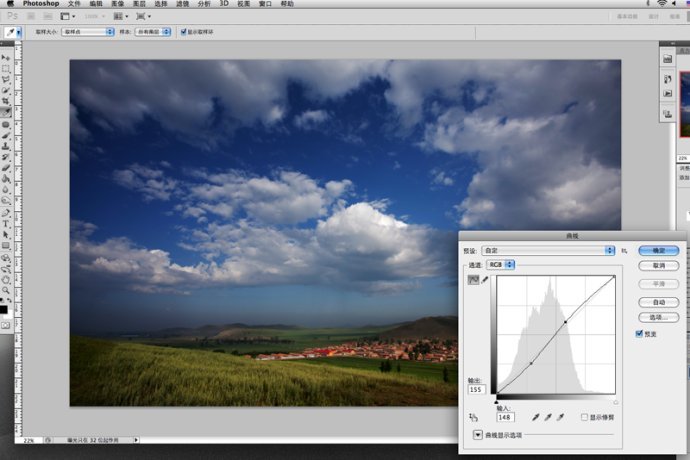Screen dimensions: 690x460
Task: Open the 预设 preset dropdown in Curves
Action: coord(548,250)
